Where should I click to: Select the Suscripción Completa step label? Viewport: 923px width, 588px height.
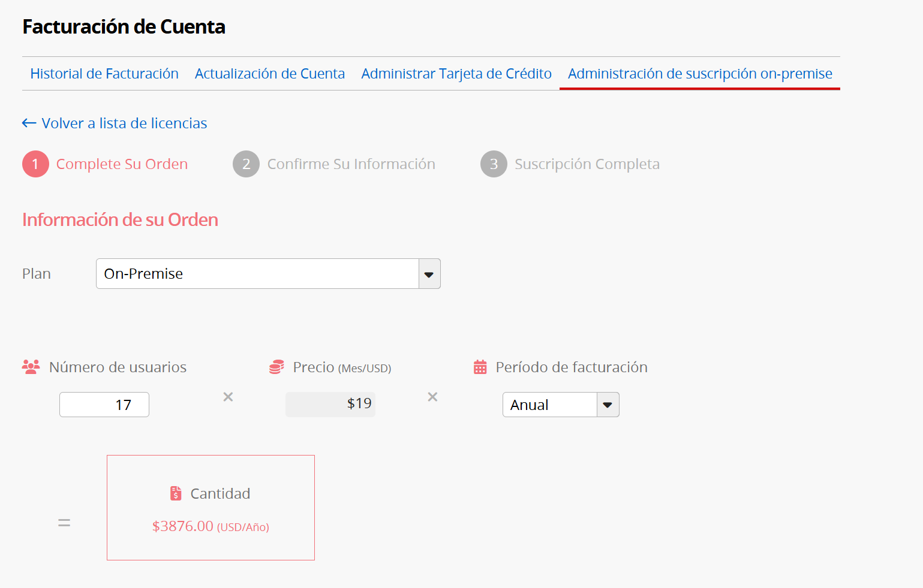587,164
